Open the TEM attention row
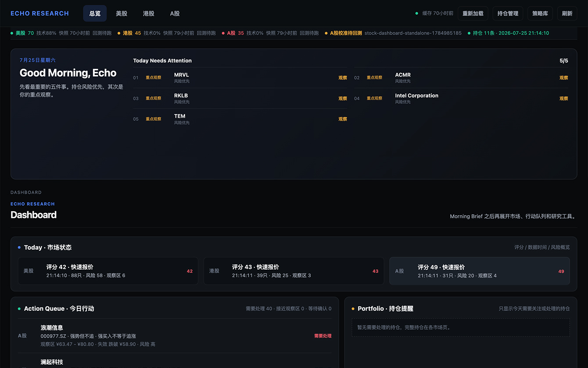This screenshot has width=588, height=368. 240,119
